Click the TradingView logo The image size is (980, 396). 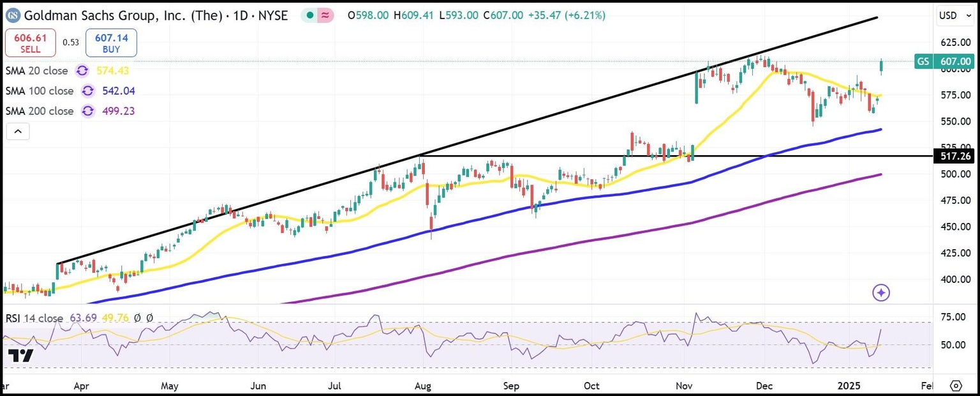[x=20, y=356]
